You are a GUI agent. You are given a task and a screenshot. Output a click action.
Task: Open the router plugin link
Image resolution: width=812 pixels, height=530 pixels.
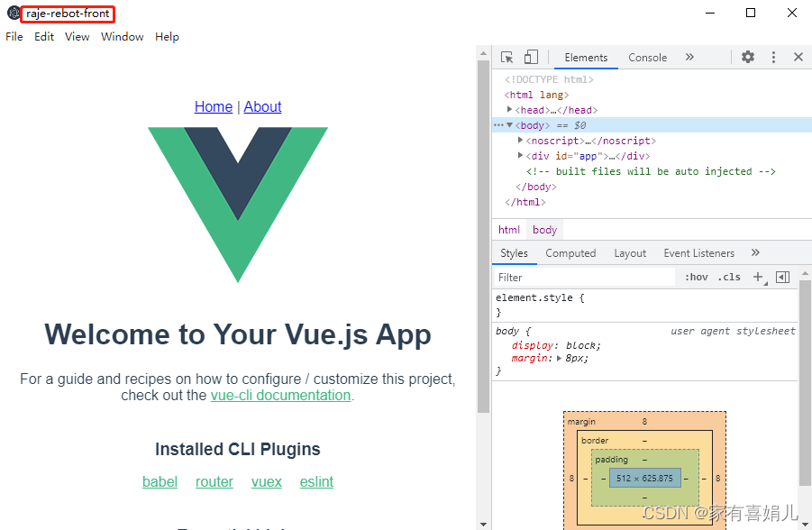214,482
